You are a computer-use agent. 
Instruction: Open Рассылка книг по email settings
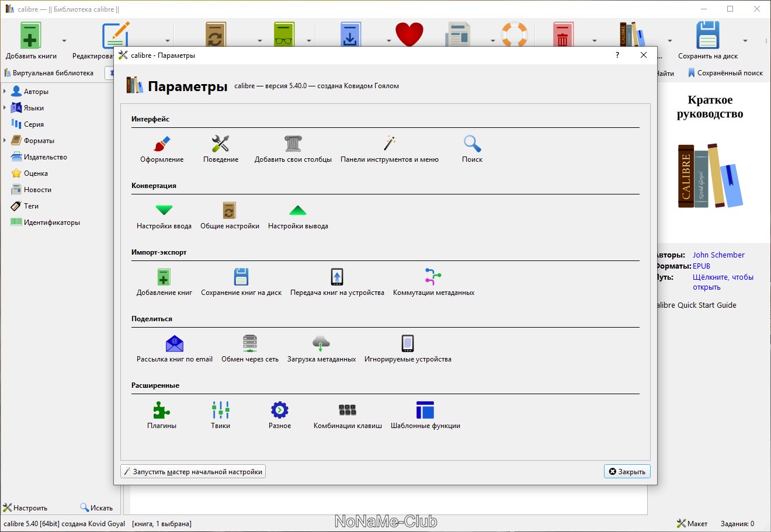[174, 349]
